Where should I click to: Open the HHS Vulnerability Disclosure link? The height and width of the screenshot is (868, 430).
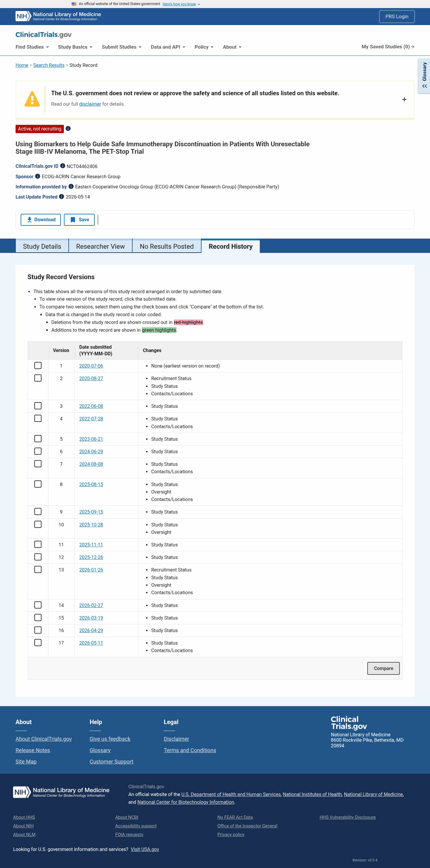click(348, 817)
